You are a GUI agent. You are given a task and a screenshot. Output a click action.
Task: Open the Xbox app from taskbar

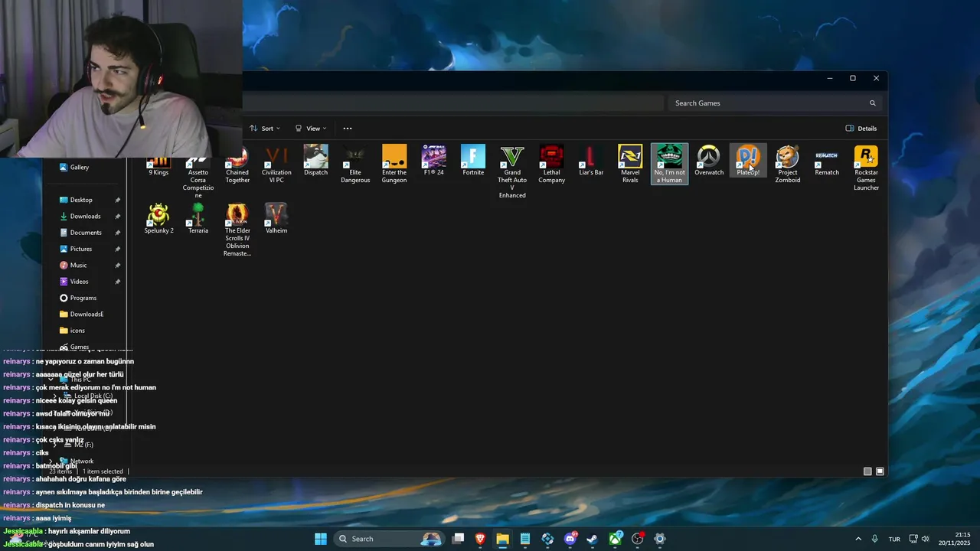point(615,539)
